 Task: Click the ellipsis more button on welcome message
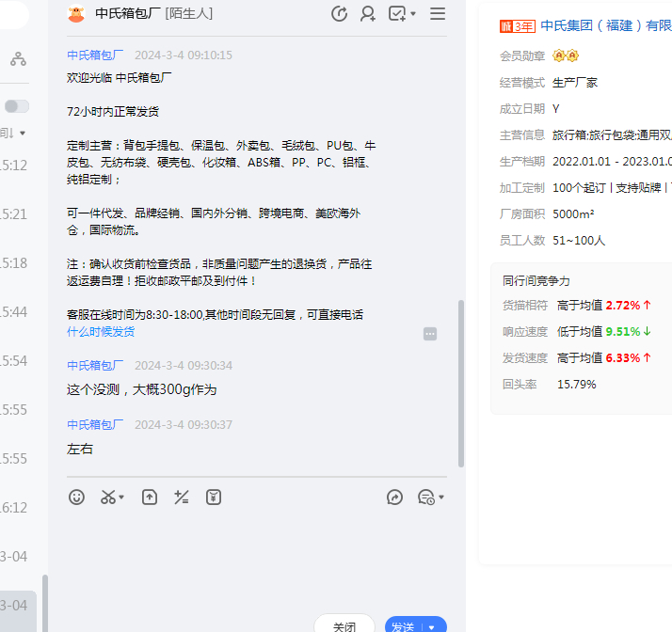[x=430, y=333]
